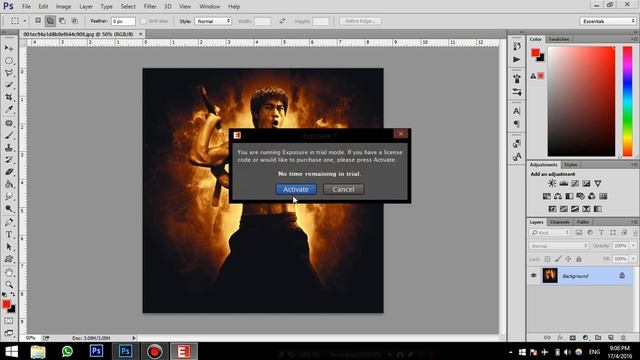This screenshot has width=640, height=360.
Task: Toggle lock image pixels brush icon
Action: click(558, 259)
